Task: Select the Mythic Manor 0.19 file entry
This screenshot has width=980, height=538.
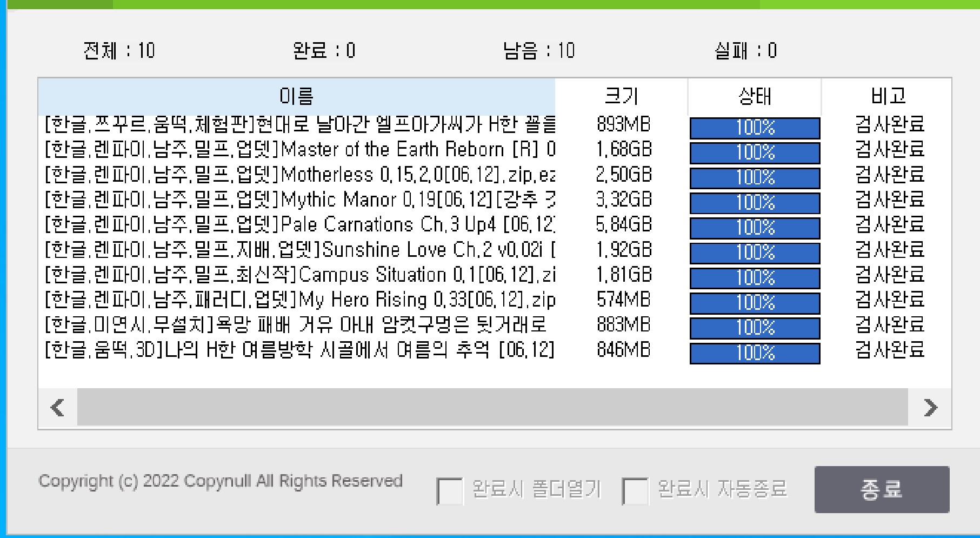Action: click(300, 200)
